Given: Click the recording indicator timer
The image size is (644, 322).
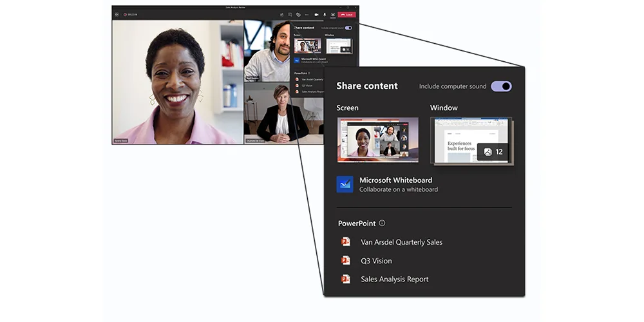Looking at the screenshot, I should [x=131, y=14].
